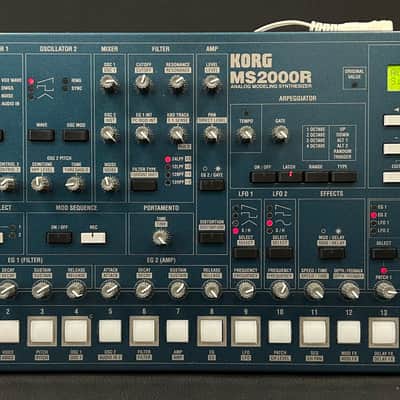Viewport: 400px width, 400px height.
Task: Adjust the Mixer OSC 2 level knob
Action: point(109,134)
